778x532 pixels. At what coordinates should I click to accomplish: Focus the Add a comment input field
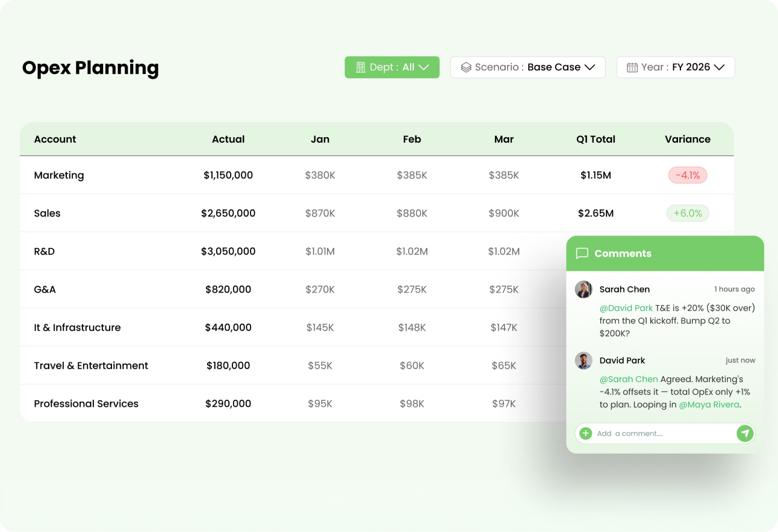pos(665,433)
